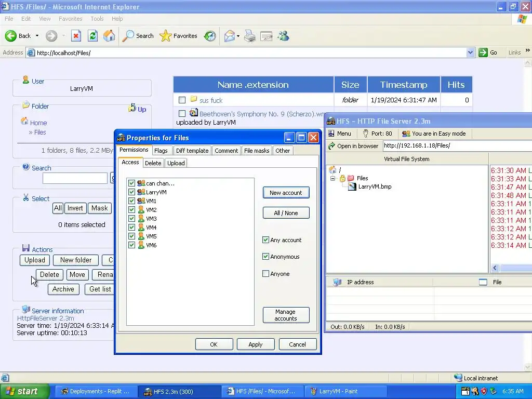Click the Mail envelope icon
The image size is (532, 399).
tap(230, 36)
